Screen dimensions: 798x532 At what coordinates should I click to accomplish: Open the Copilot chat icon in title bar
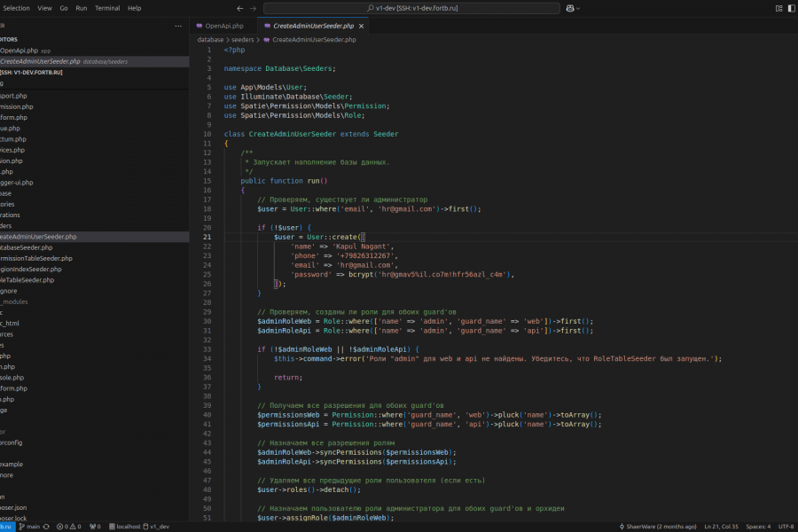coord(570,8)
